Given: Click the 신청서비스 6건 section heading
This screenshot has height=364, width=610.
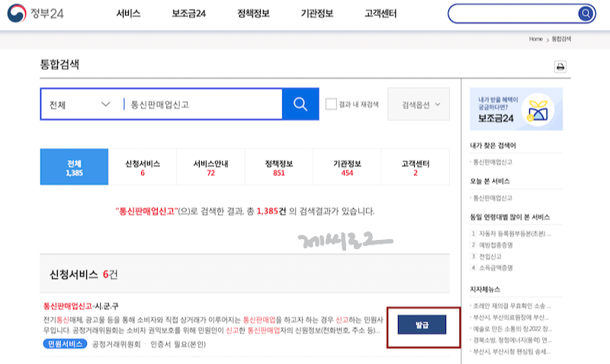Looking at the screenshot, I should (83, 274).
